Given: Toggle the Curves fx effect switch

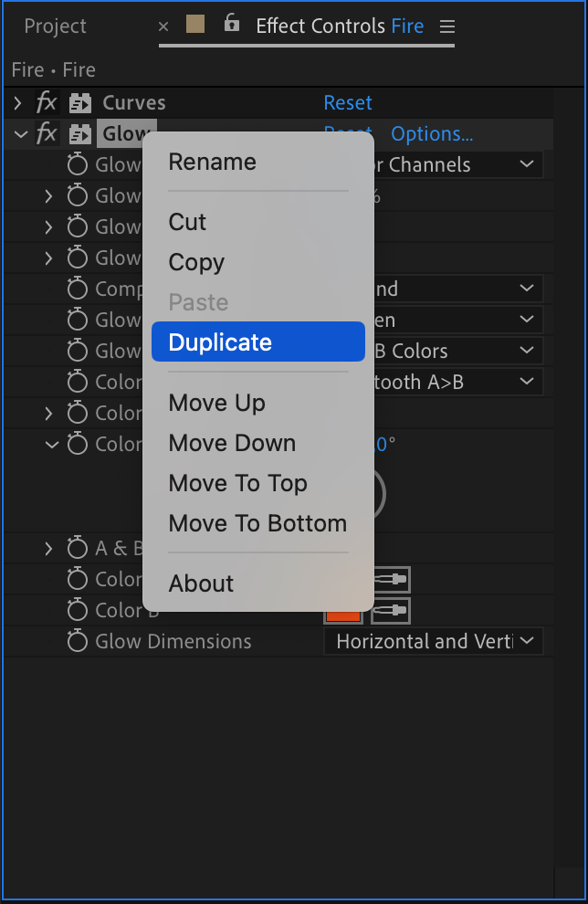Looking at the screenshot, I should [x=47, y=103].
